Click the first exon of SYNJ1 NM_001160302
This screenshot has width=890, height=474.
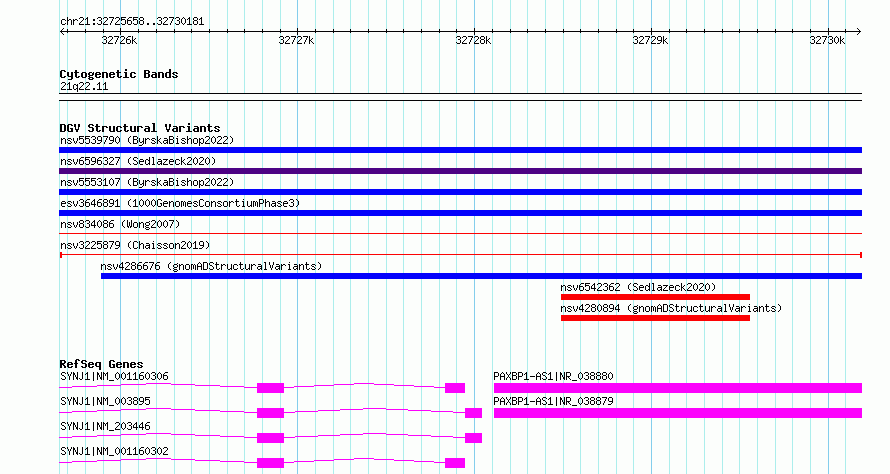click(x=270, y=463)
